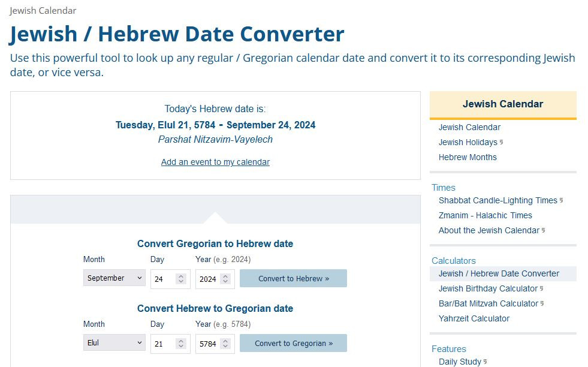Click the Hebrew Year stepper arrows
The height and width of the screenshot is (367, 588).
point(225,344)
